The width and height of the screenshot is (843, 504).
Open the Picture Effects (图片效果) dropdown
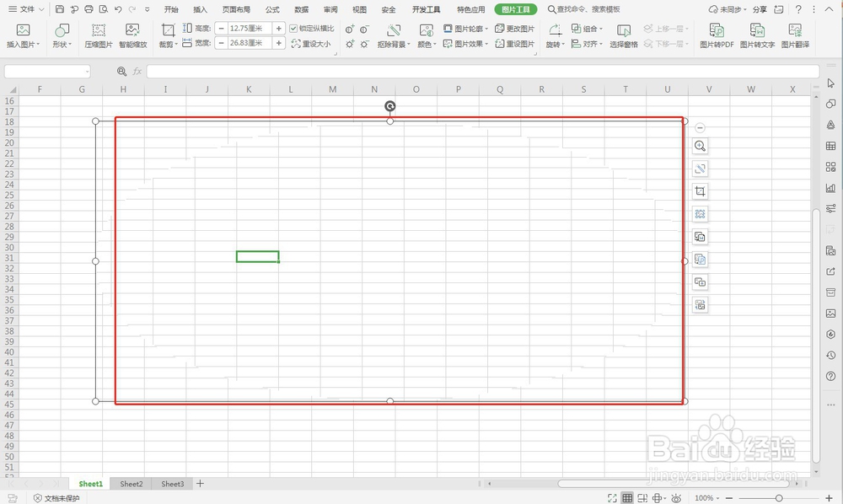pyautogui.click(x=465, y=44)
